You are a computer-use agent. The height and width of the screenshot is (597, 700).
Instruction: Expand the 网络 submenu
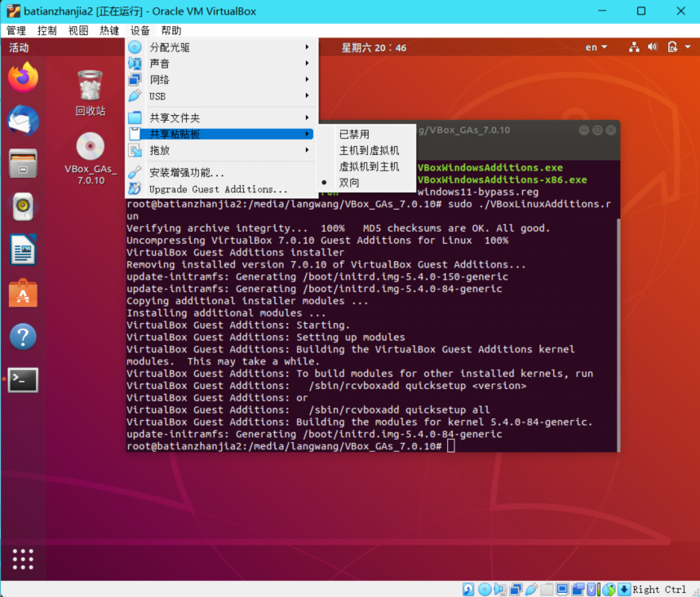coord(221,79)
